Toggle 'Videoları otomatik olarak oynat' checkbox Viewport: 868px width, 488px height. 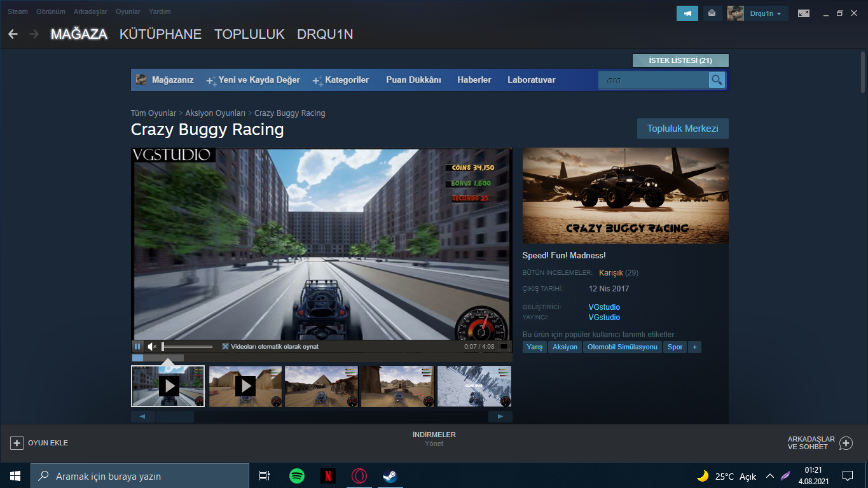point(225,347)
